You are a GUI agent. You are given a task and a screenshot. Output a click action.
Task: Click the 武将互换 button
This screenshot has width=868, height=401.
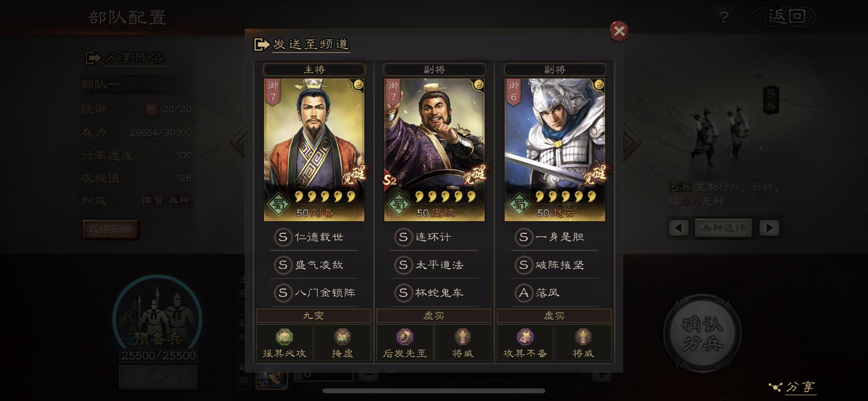(110, 229)
